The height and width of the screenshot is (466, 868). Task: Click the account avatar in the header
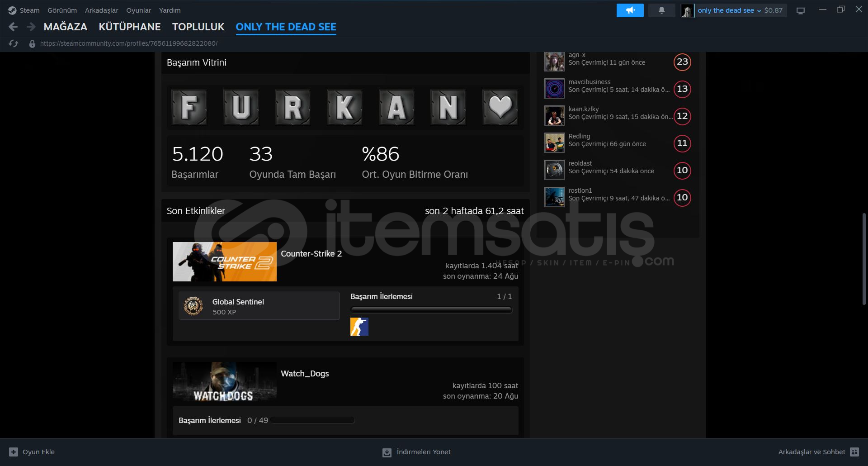687,10
